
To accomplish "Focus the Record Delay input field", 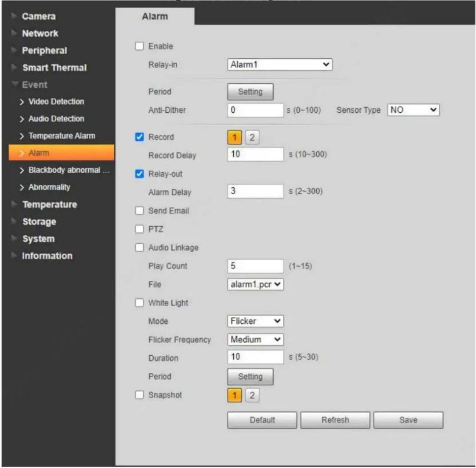I will 255,154.
